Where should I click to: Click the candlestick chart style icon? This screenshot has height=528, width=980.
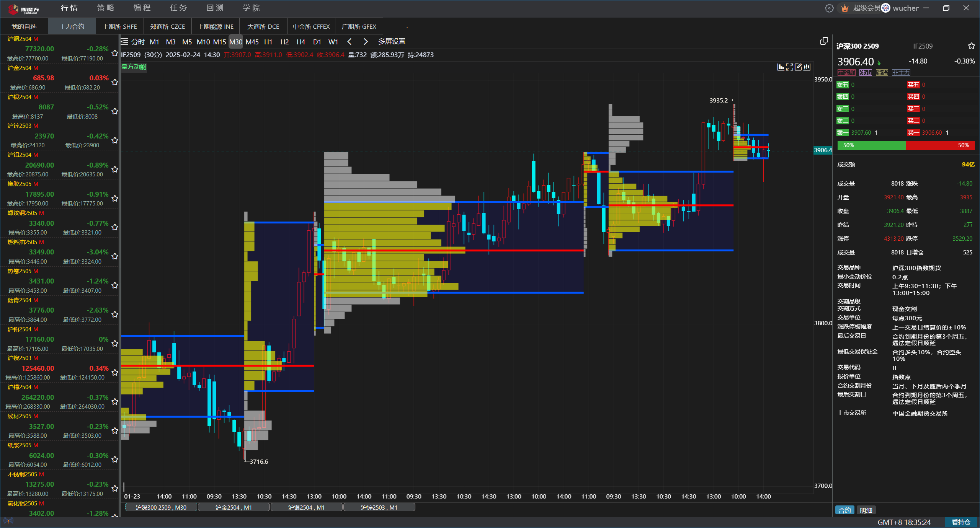coord(807,67)
